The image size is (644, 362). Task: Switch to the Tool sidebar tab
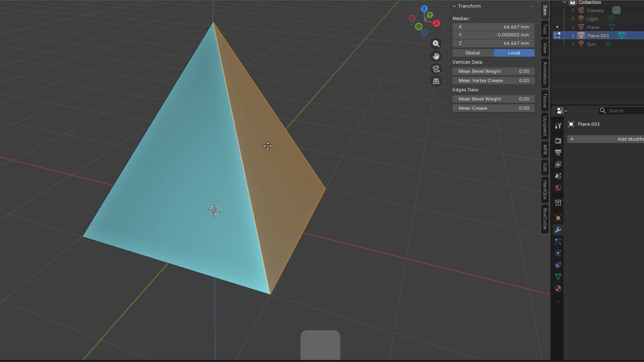(x=545, y=29)
